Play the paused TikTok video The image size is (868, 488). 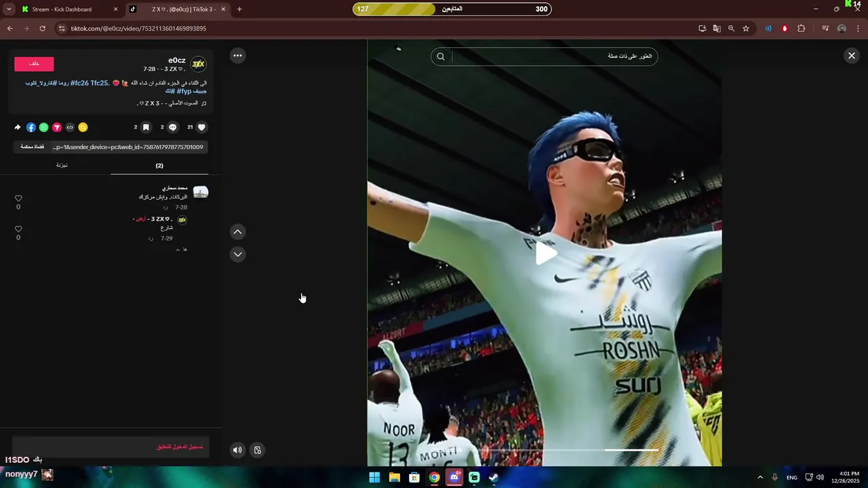click(x=547, y=253)
